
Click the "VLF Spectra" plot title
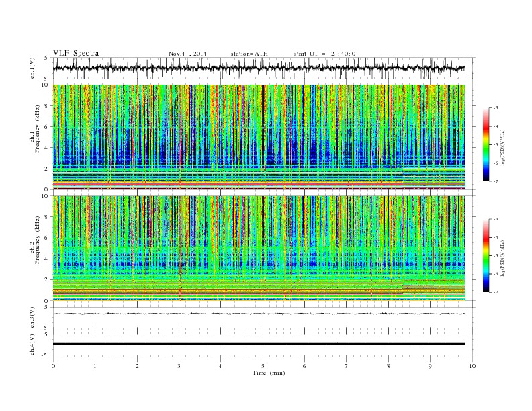click(x=76, y=53)
